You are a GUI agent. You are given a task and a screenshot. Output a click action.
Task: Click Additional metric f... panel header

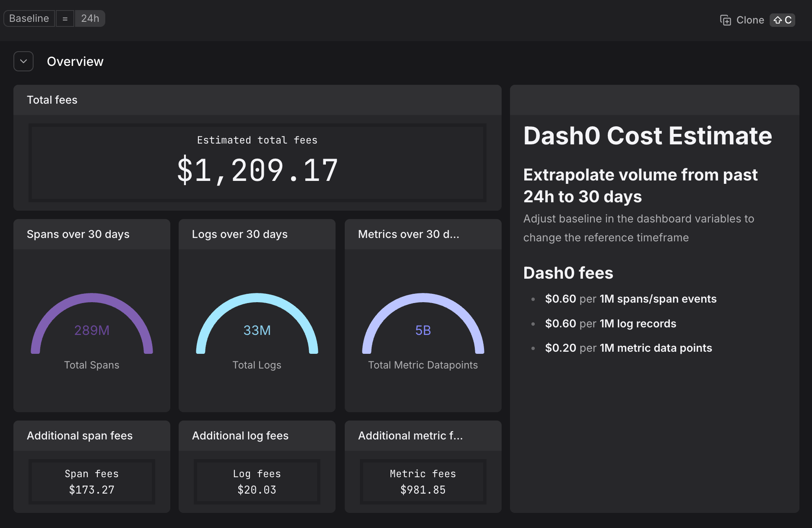(410, 436)
